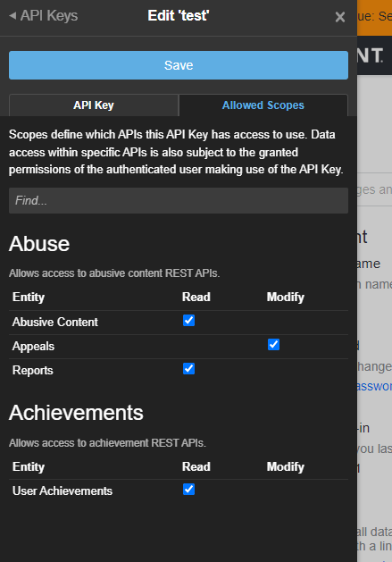The width and height of the screenshot is (392, 562).
Task: Click the Abuse section heading
Action: 39,244
